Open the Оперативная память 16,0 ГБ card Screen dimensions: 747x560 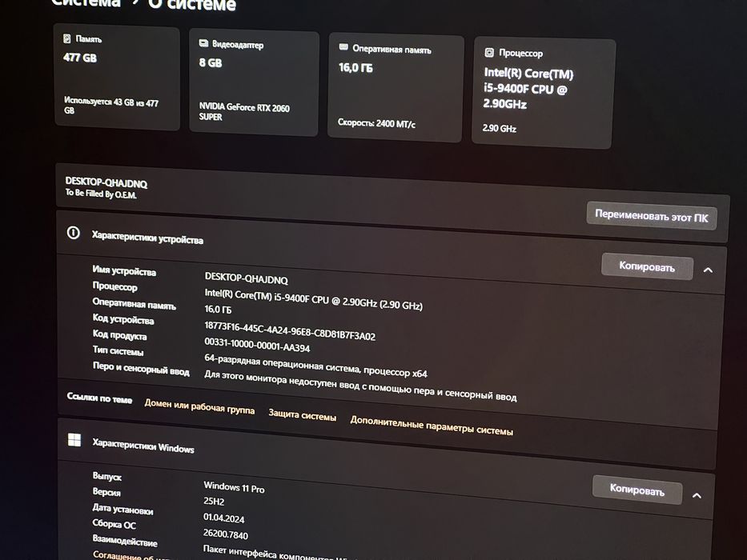(x=396, y=88)
